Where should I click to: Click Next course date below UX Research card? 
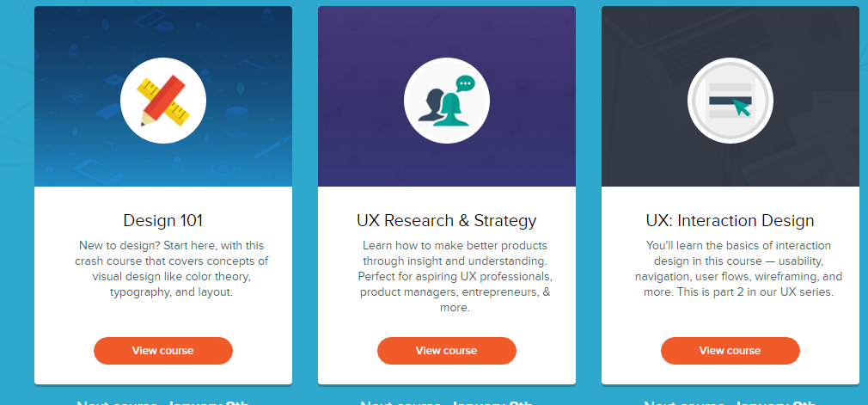coord(447,401)
